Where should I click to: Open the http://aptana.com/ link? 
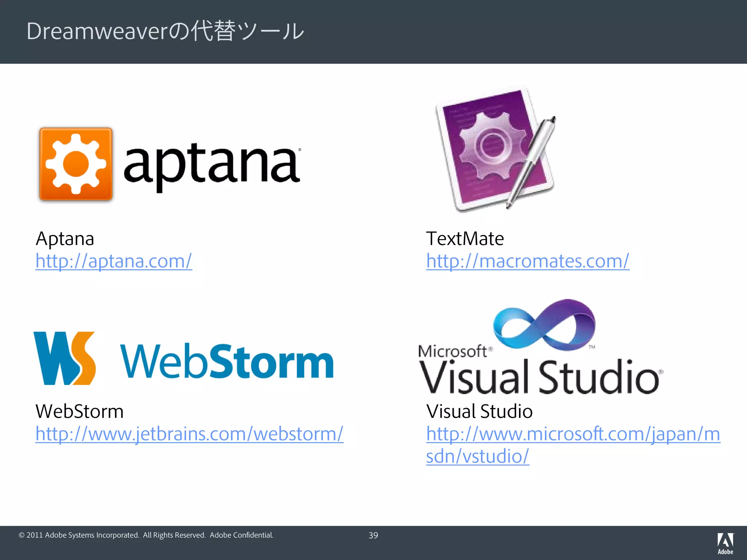pos(114,261)
